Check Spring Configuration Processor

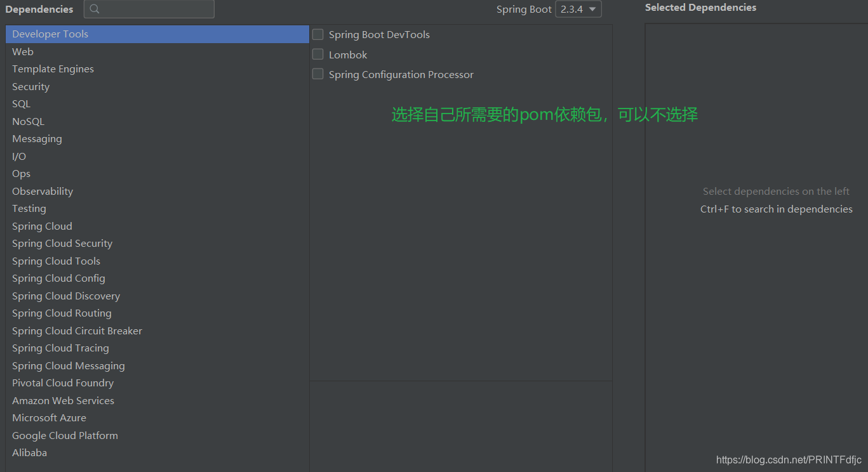[x=318, y=74]
